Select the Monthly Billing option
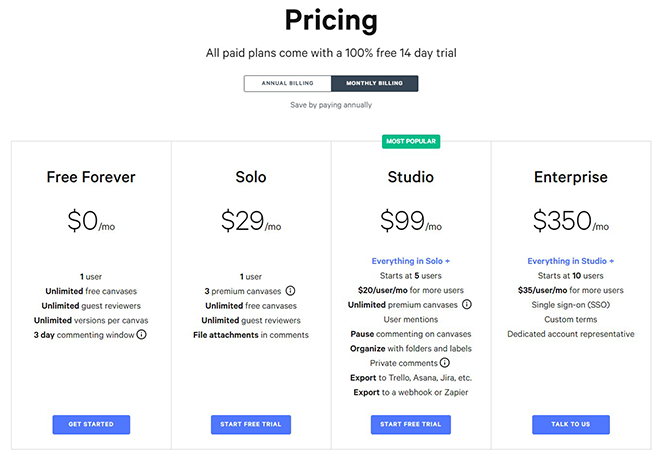The image size is (660, 452). (x=375, y=83)
